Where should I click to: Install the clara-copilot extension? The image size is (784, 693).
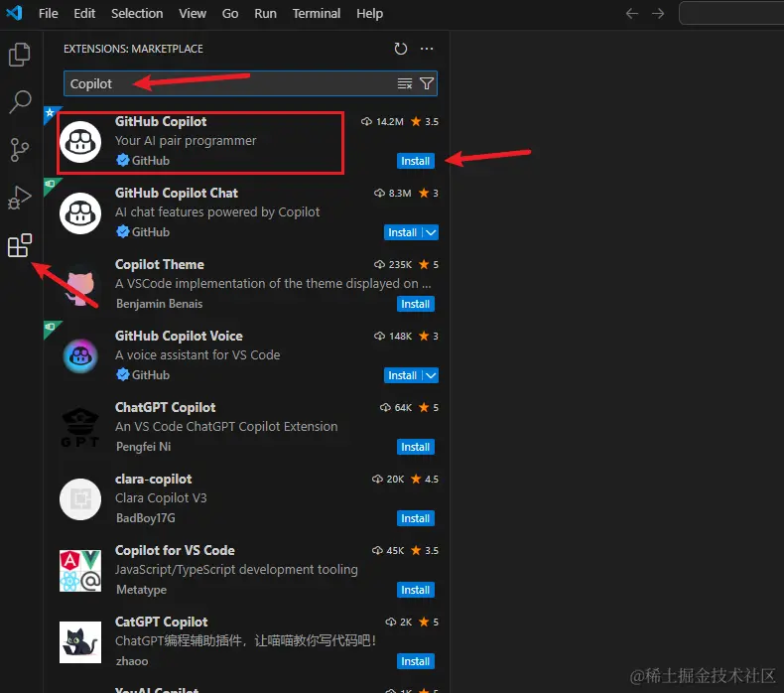pos(415,518)
